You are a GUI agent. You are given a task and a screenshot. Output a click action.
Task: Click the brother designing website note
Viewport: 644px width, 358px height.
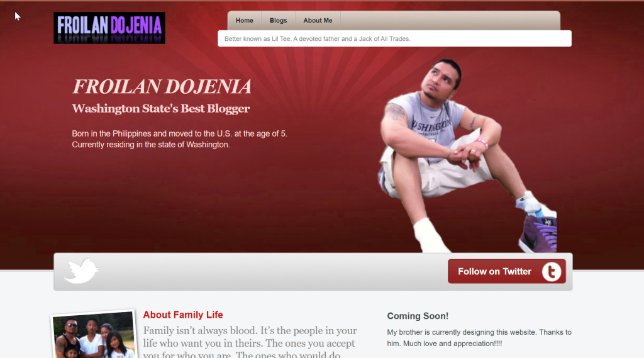[x=479, y=338]
